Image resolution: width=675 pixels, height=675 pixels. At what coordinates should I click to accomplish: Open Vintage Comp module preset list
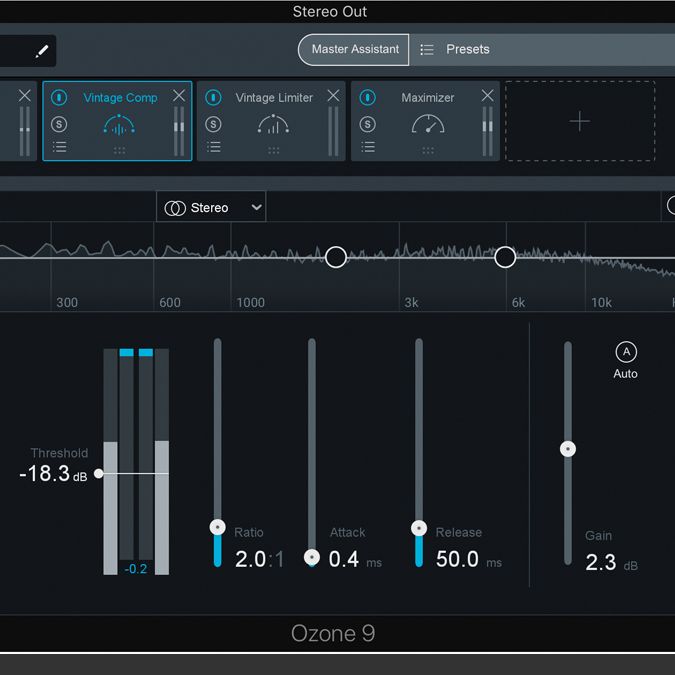(59, 147)
